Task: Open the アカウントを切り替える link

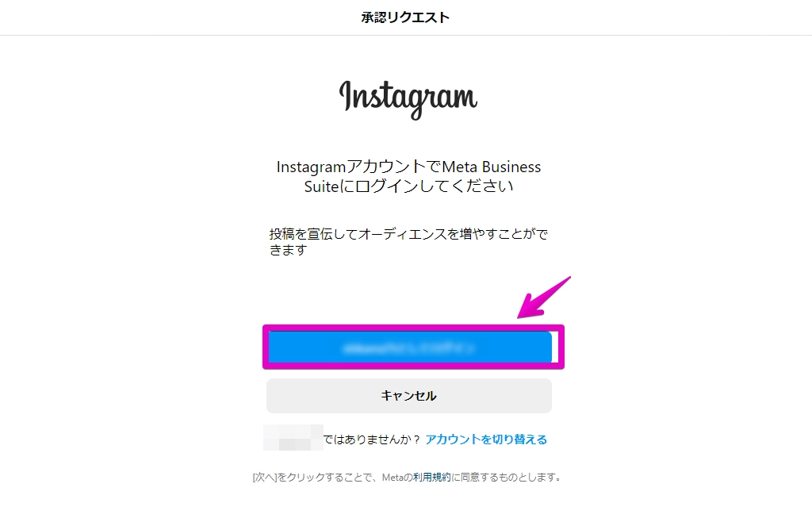Action: (486, 439)
